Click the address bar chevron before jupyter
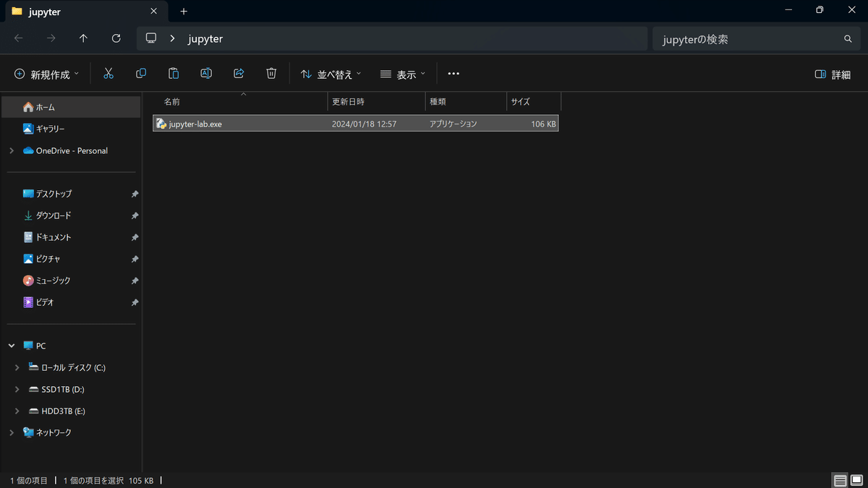The width and height of the screenshot is (868, 488). point(172,38)
